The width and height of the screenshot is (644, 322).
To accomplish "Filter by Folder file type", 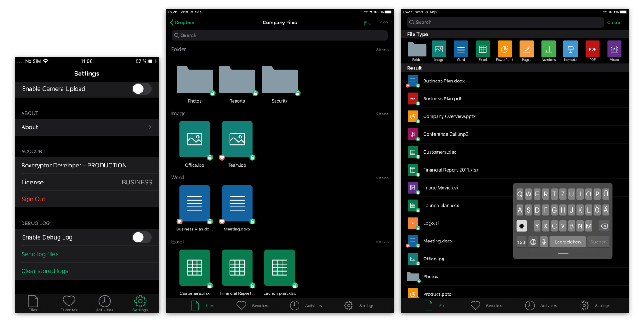I will pos(417,51).
